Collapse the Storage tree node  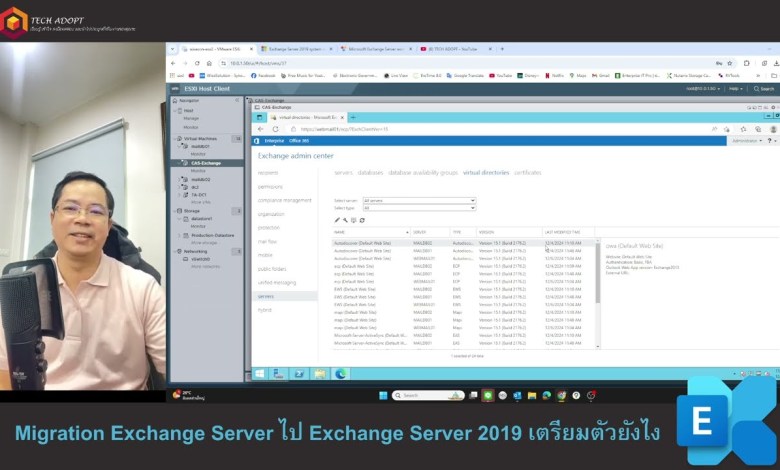[175, 211]
